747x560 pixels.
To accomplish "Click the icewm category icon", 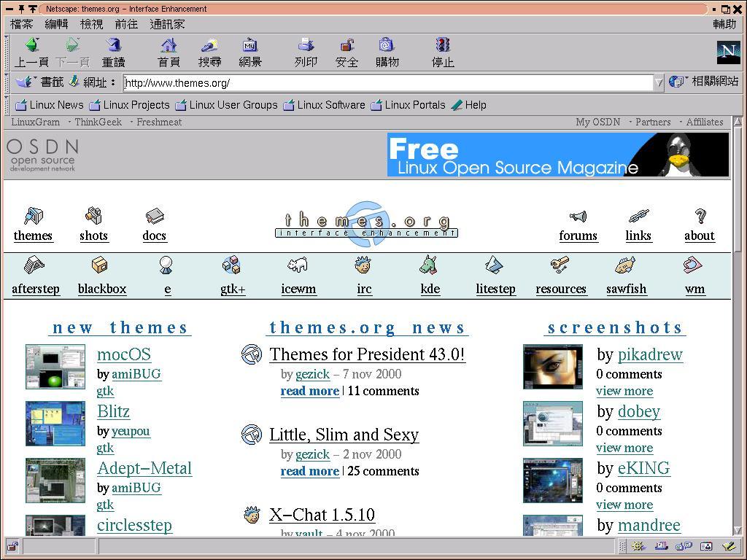I will click(298, 265).
